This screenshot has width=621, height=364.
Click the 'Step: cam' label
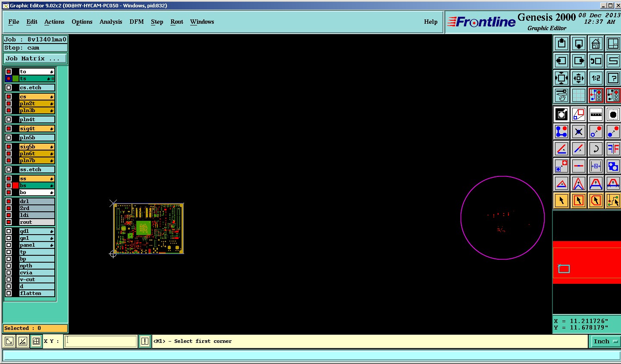click(x=22, y=48)
